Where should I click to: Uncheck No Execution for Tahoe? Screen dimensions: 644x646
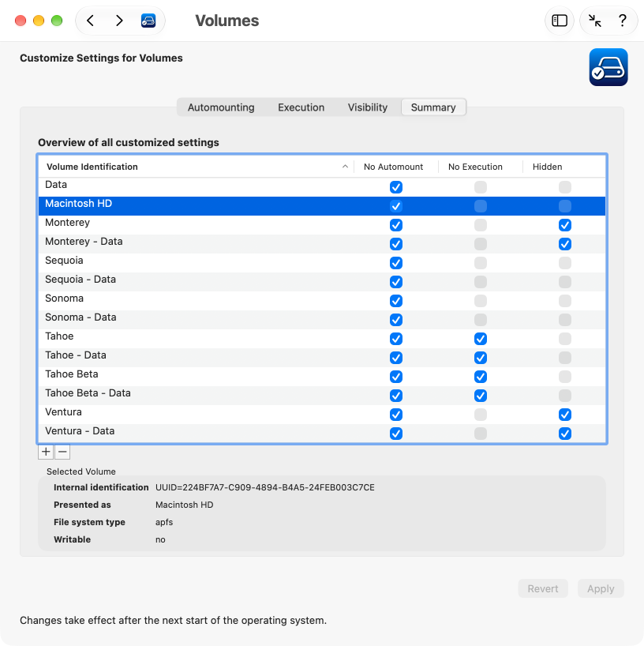point(480,339)
